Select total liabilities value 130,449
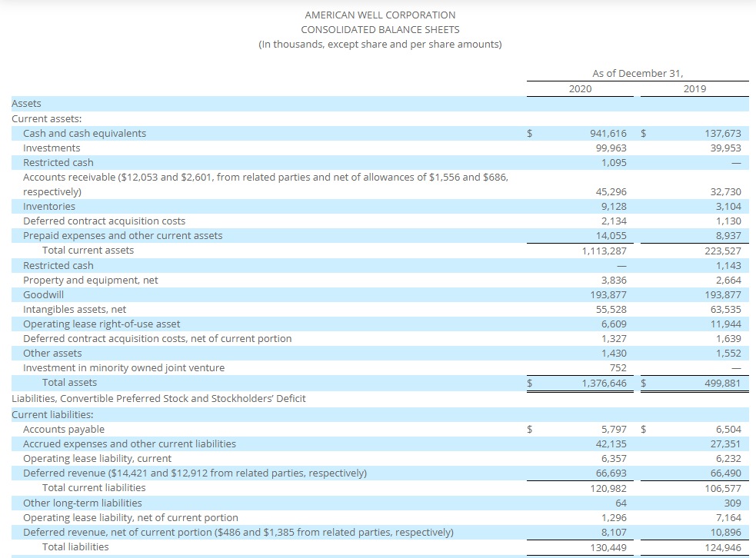The height and width of the screenshot is (558, 756). coord(608,548)
